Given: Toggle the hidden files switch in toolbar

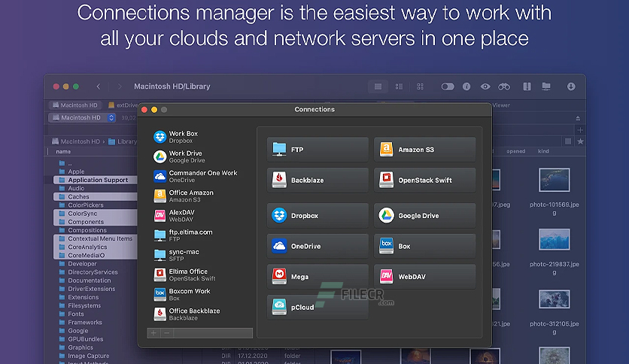Looking at the screenshot, I should (x=447, y=86).
